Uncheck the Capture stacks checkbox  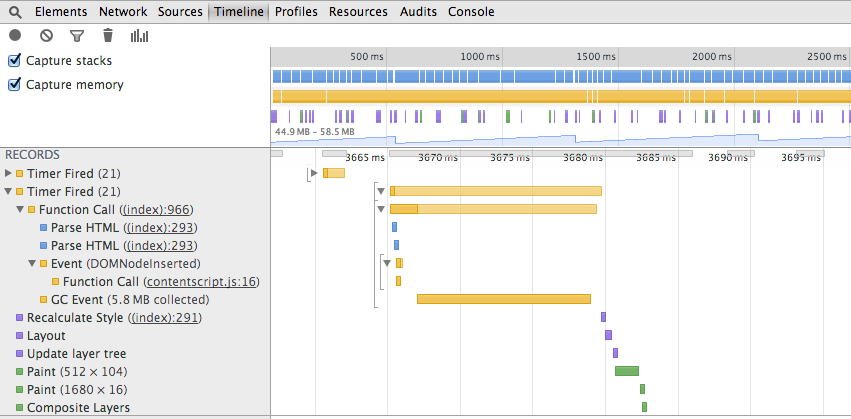click(x=14, y=61)
